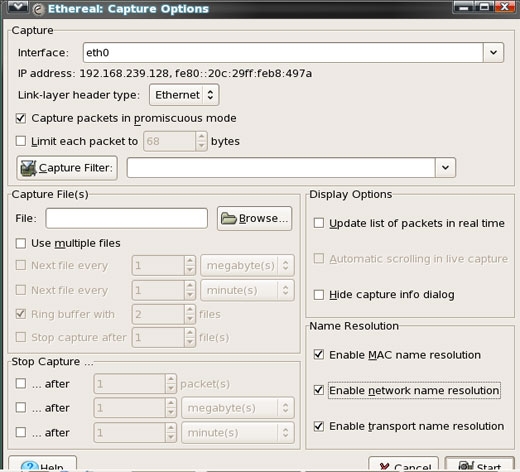
Task: Close the Capture Options dialog
Action: (x=505, y=7)
